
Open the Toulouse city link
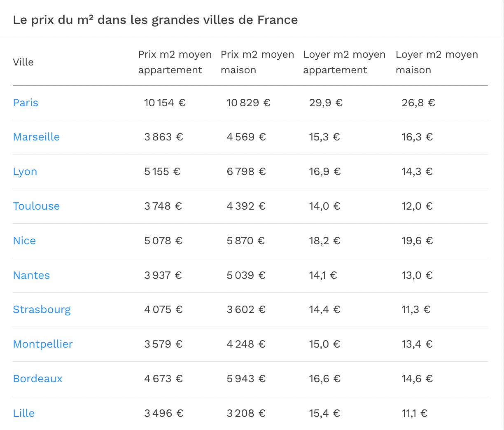click(x=36, y=206)
